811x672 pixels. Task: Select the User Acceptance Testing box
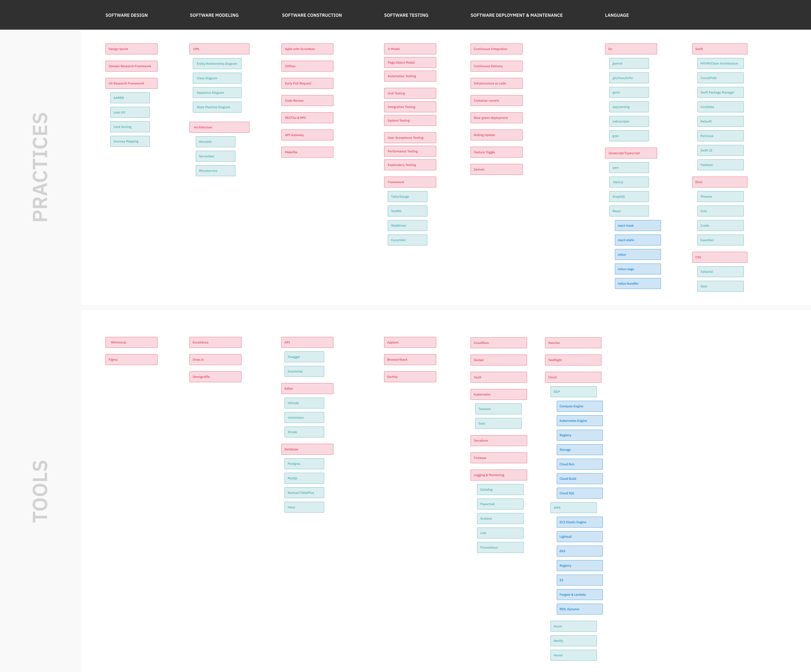point(410,137)
